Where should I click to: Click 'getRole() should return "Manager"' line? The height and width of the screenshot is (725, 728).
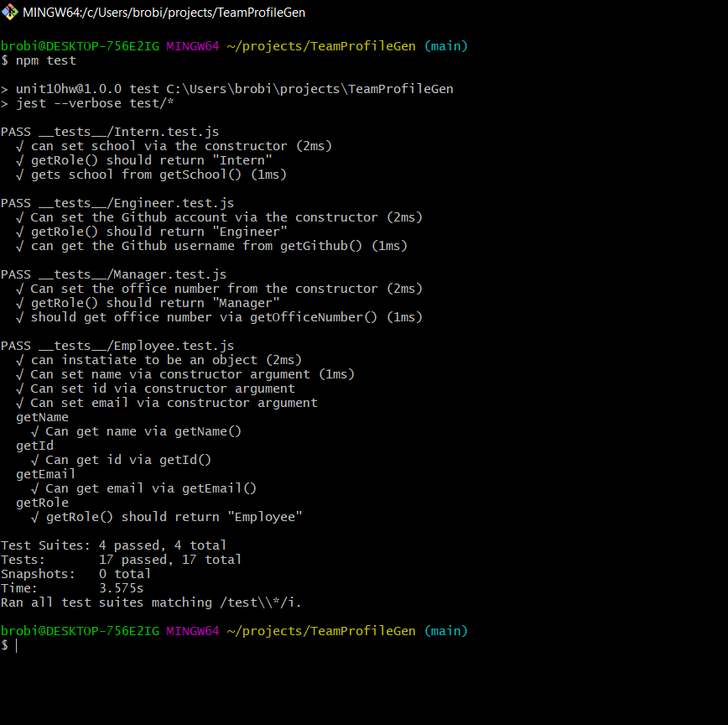click(x=148, y=303)
